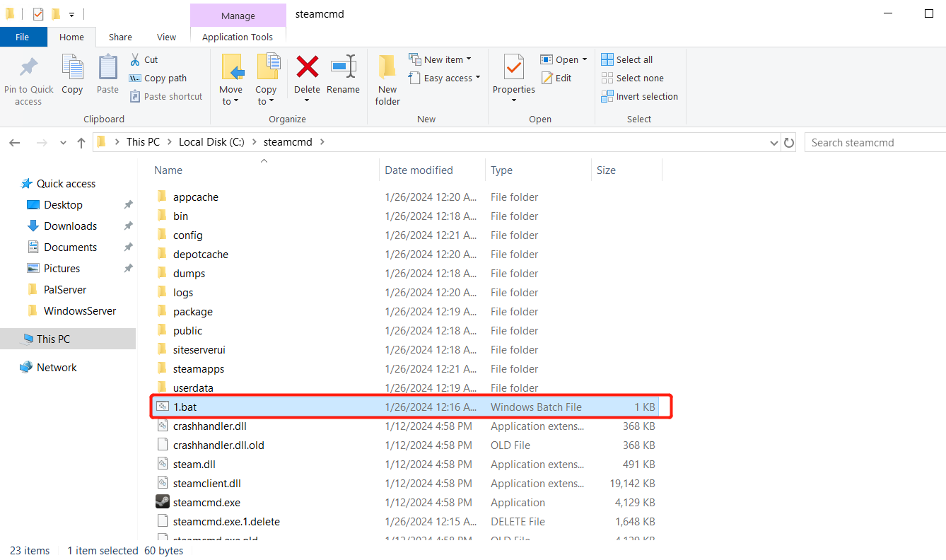This screenshot has height=560, width=946.
Task: Click the red Delete icon
Action: [x=307, y=66]
